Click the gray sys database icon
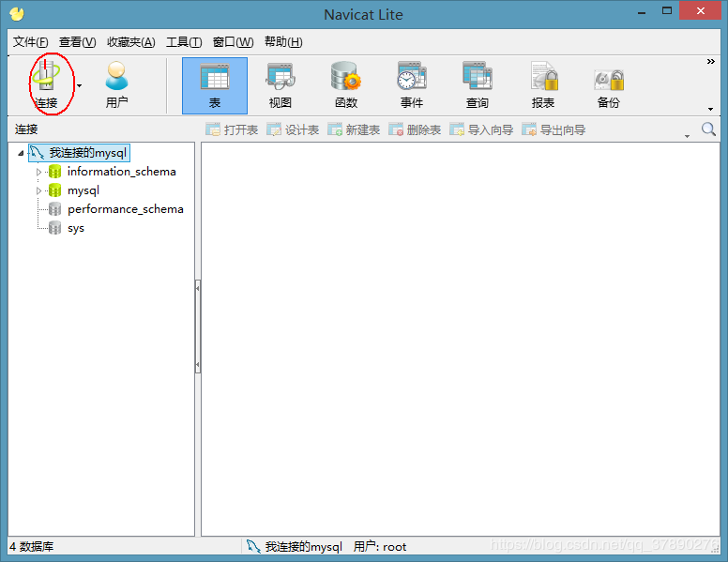Viewport: 728px width, 562px height. click(x=54, y=228)
